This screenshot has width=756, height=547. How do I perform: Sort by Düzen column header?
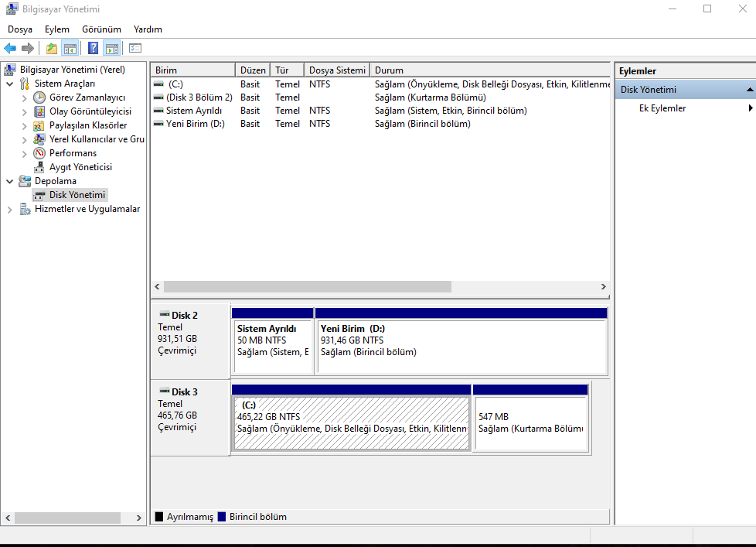(x=253, y=70)
